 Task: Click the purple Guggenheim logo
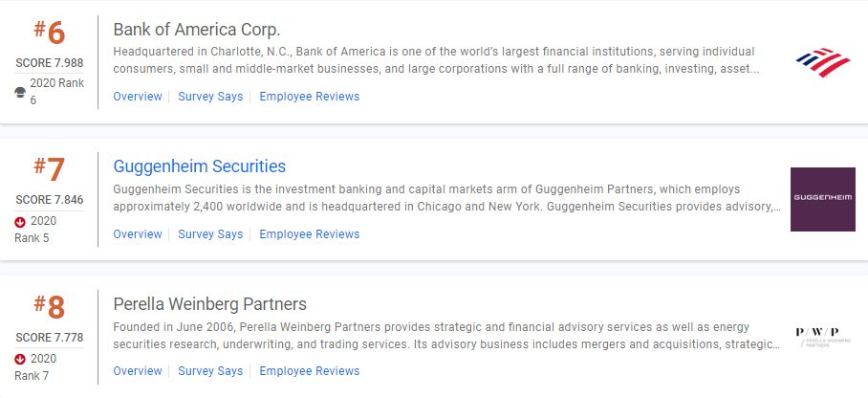[823, 199]
